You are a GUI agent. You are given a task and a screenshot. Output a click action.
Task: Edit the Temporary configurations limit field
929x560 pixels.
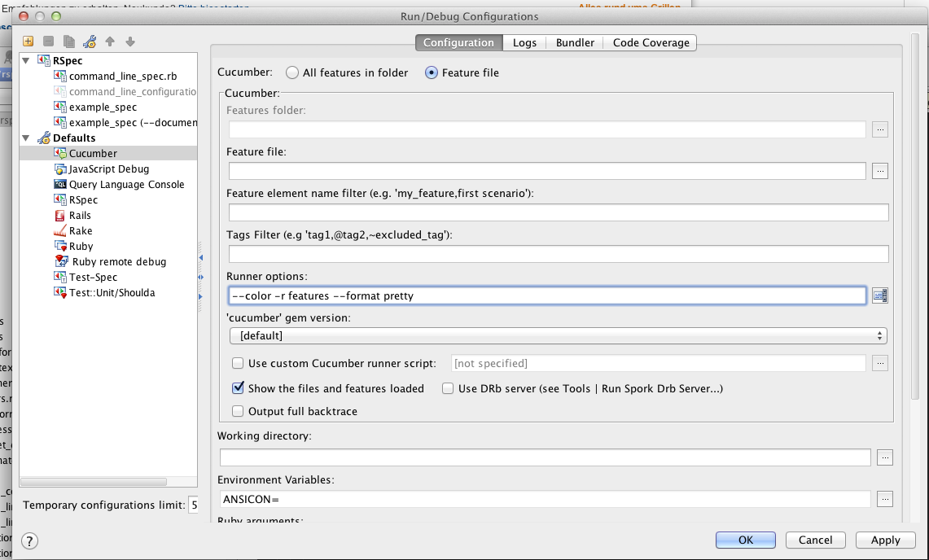click(x=193, y=505)
